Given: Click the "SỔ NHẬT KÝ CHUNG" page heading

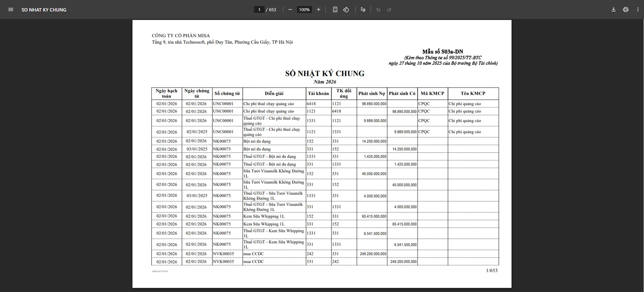Looking at the screenshot, I should 325,73.
